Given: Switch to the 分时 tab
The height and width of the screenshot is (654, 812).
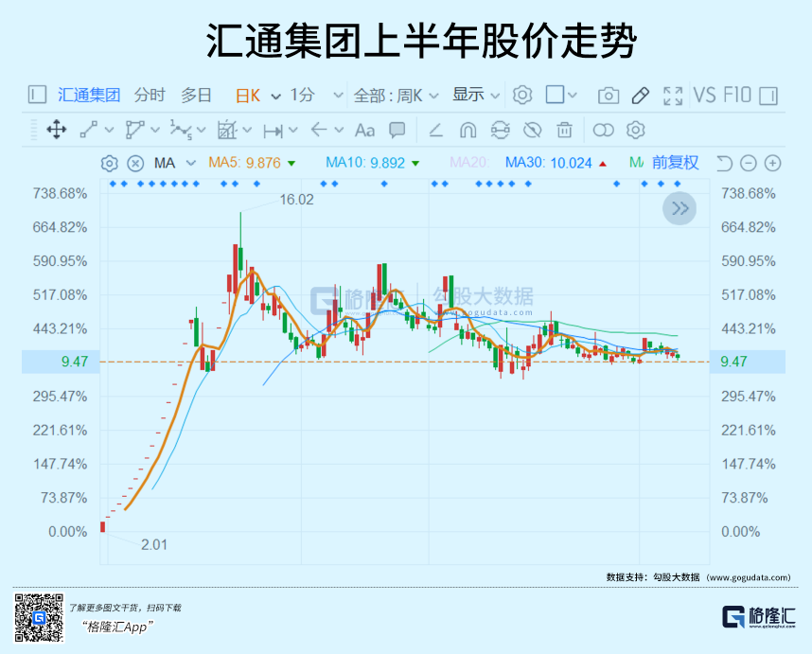Looking at the screenshot, I should tap(150, 95).
